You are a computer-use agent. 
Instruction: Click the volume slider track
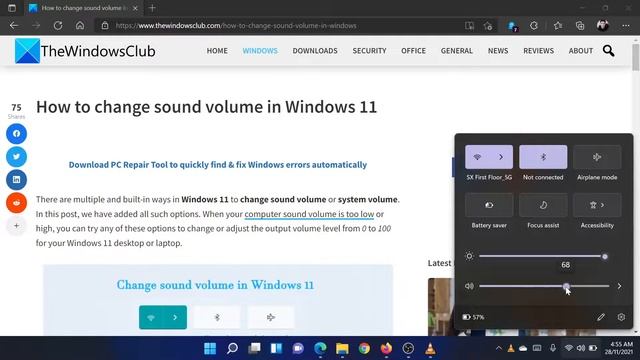click(x=544, y=286)
